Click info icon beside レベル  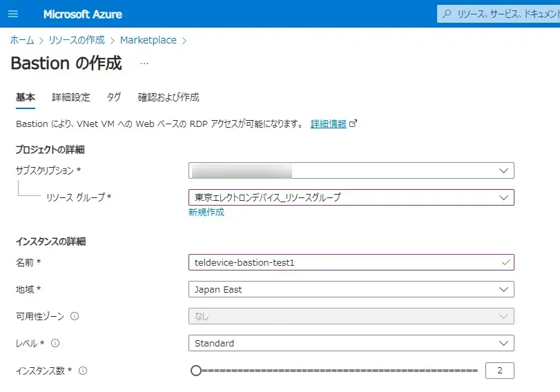point(55,344)
